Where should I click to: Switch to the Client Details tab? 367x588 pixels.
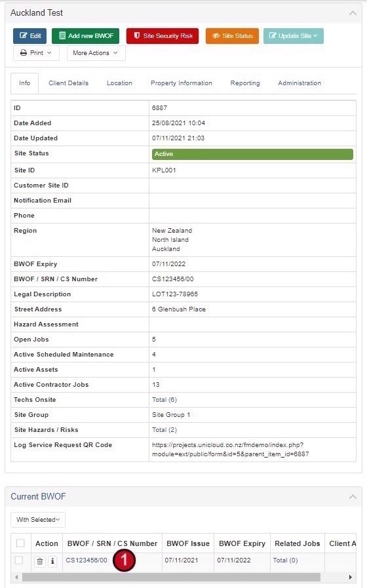[69, 83]
